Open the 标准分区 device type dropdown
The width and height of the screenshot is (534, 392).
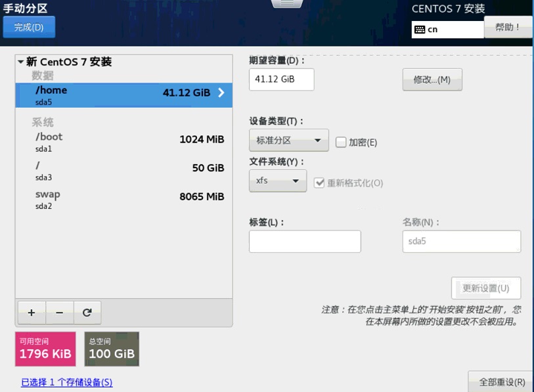pos(289,141)
